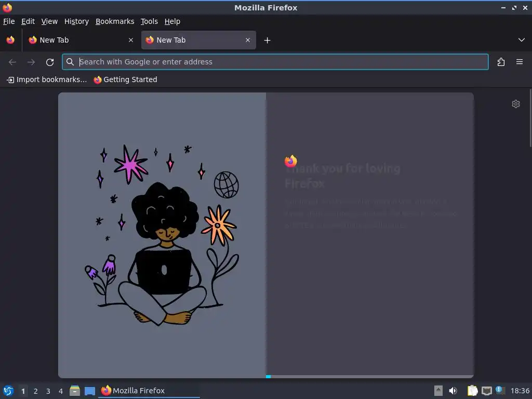Open the Edit menu
Screen dimensions: 532x399
click(x=28, y=21)
